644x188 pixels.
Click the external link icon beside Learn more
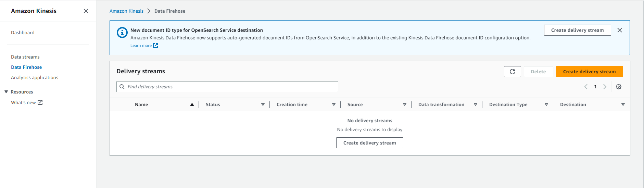pyautogui.click(x=155, y=46)
